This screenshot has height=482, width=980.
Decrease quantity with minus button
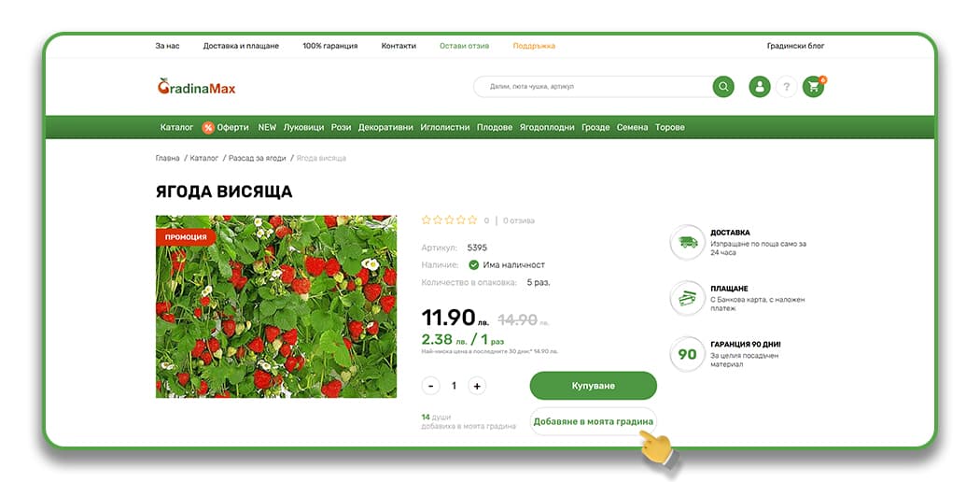430,386
